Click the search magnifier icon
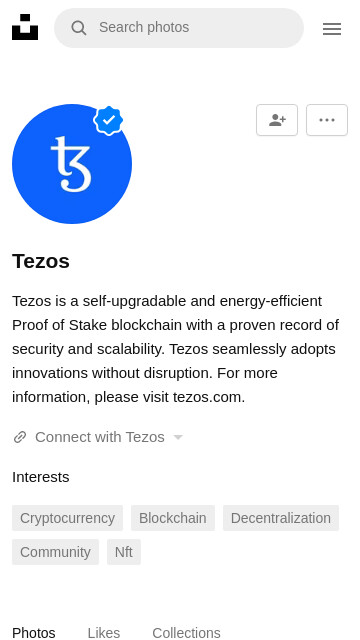The height and width of the screenshot is (640, 360). click(78, 28)
